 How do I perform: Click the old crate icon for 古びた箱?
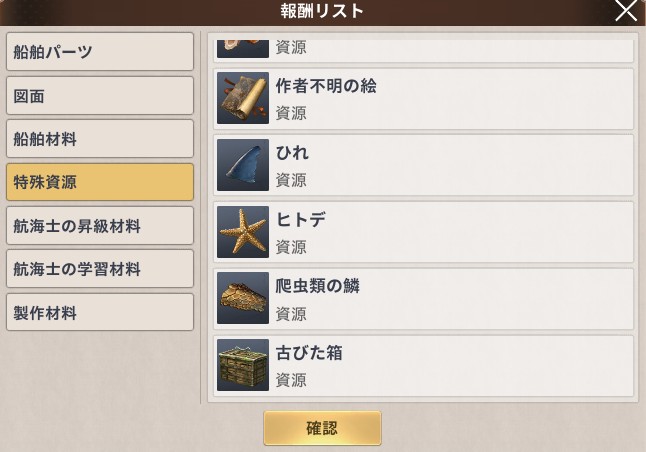pyautogui.click(x=243, y=365)
